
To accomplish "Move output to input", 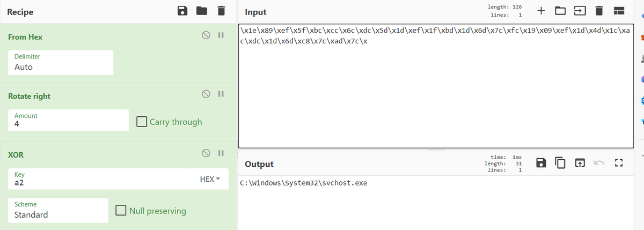I will tap(581, 162).
